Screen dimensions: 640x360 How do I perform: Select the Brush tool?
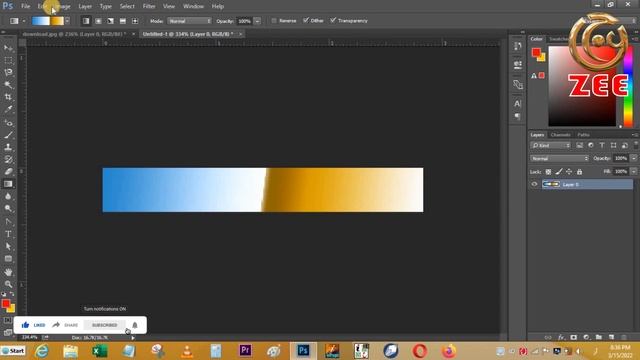8,135
